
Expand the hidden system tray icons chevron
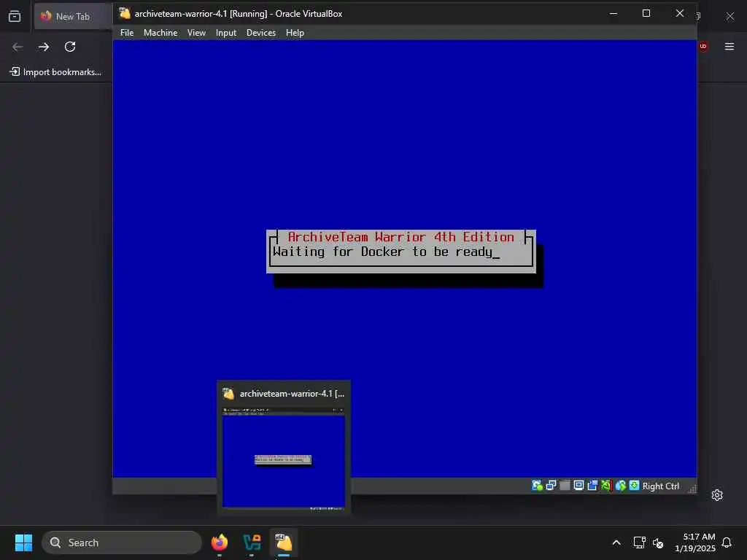[616, 542]
